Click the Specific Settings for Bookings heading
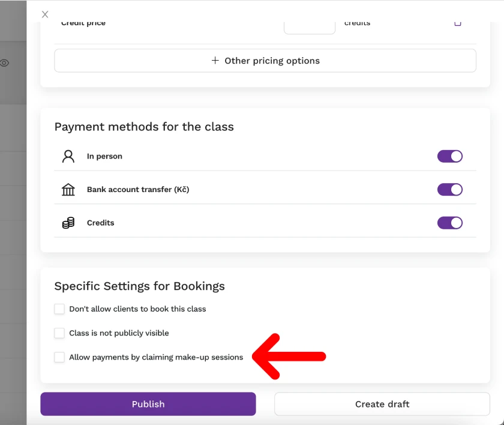Image resolution: width=504 pixels, height=425 pixels. (139, 286)
